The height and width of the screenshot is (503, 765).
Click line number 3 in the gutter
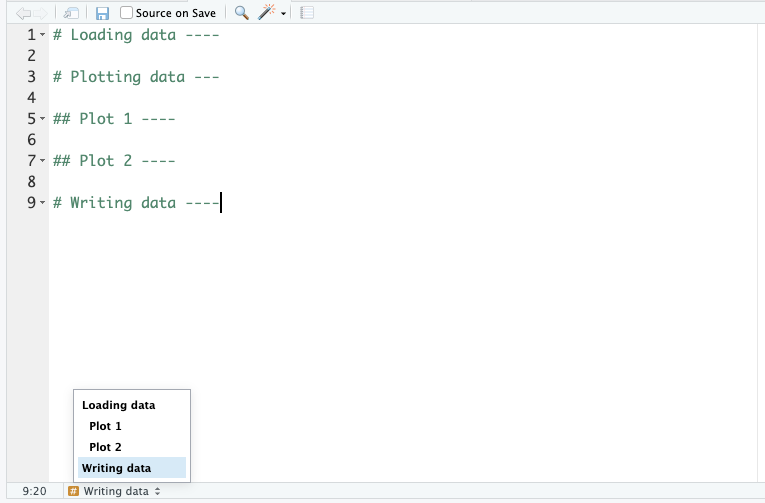point(32,77)
